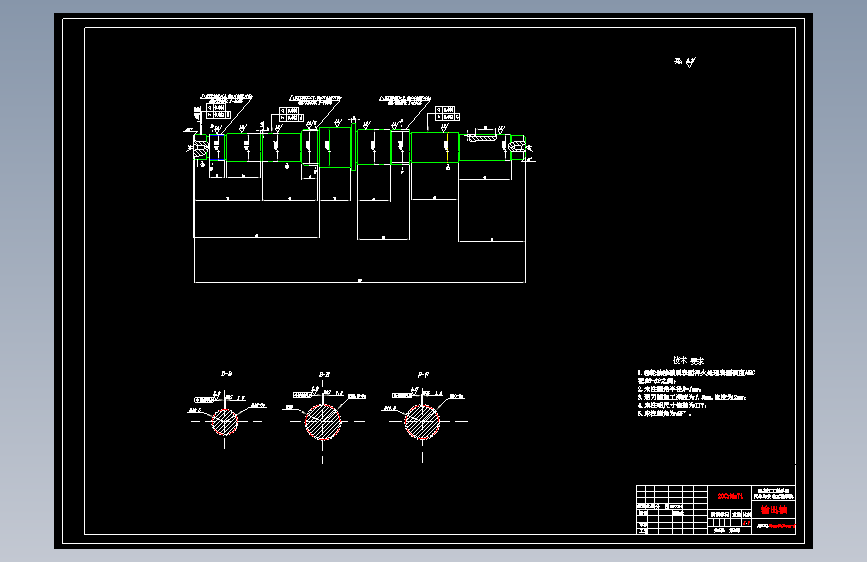Select technical requirement line numbered 2

coord(669,389)
